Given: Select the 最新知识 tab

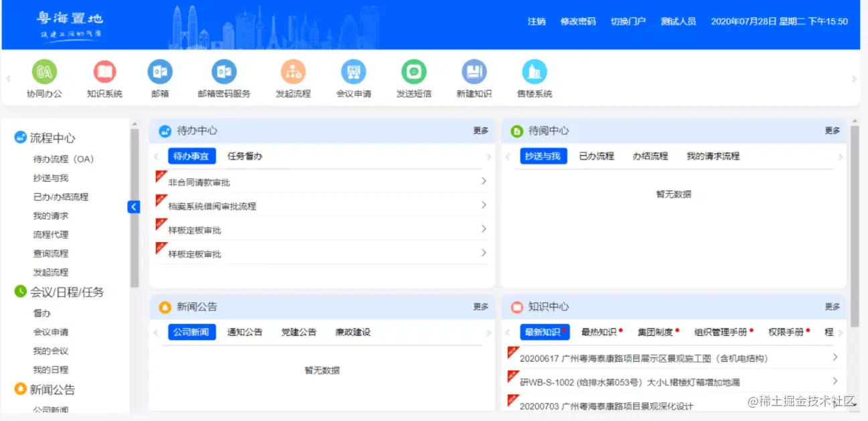Looking at the screenshot, I should click(545, 332).
